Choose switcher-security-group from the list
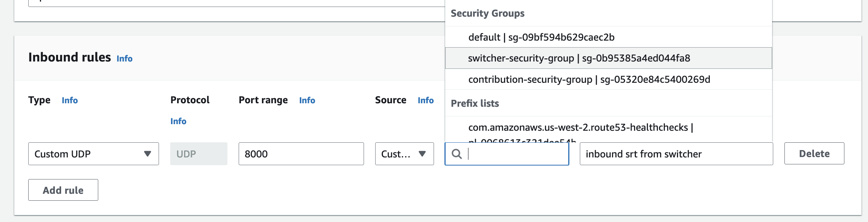Screen dimensions: 868x222 point(579,58)
